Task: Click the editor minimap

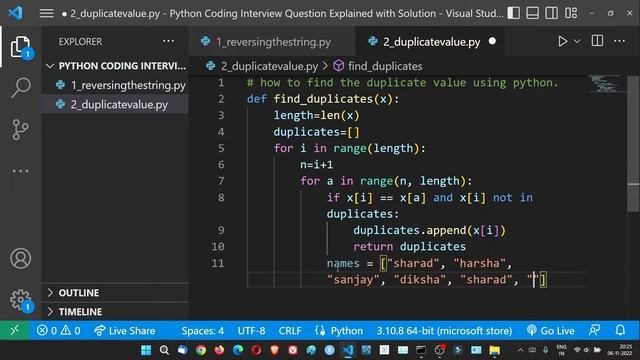Action: coord(607,84)
